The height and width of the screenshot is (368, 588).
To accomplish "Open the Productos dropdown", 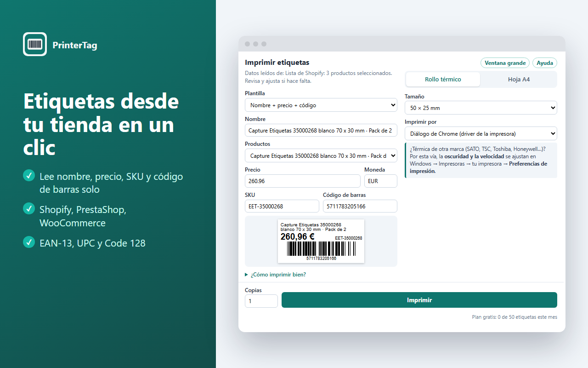I will pyautogui.click(x=321, y=155).
